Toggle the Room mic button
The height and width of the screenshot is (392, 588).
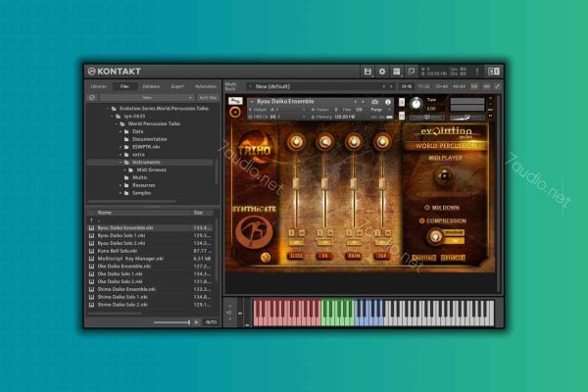click(x=354, y=256)
